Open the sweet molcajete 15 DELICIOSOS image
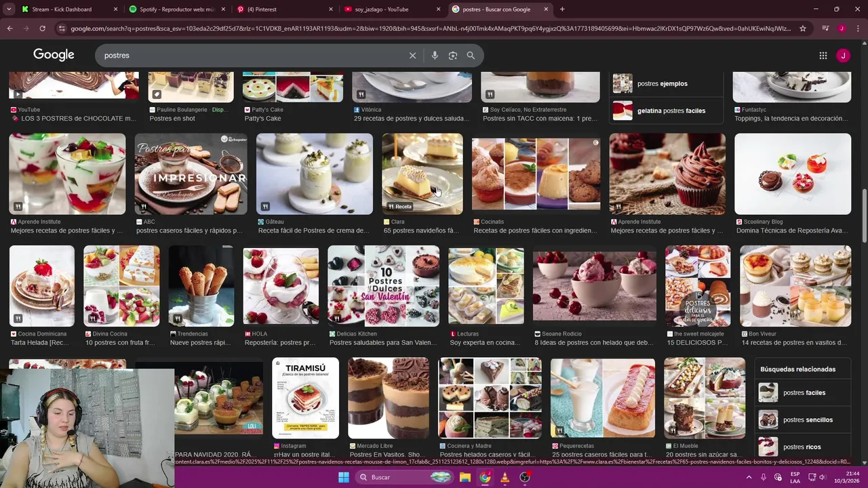The width and height of the screenshot is (868, 488). [x=698, y=286]
